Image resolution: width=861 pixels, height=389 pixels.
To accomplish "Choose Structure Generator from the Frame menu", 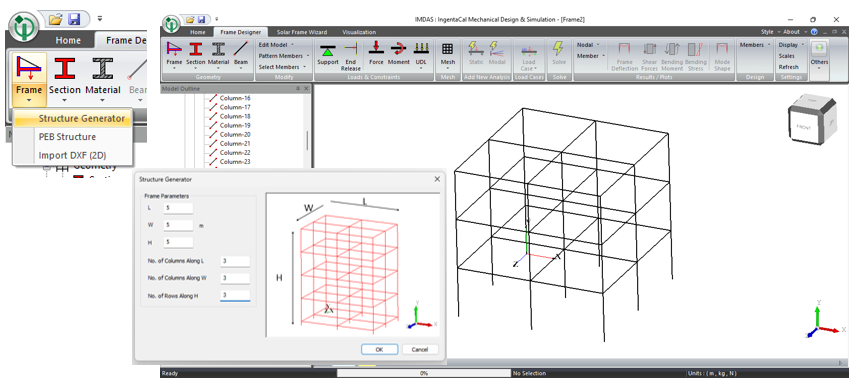I will pos(73,118).
